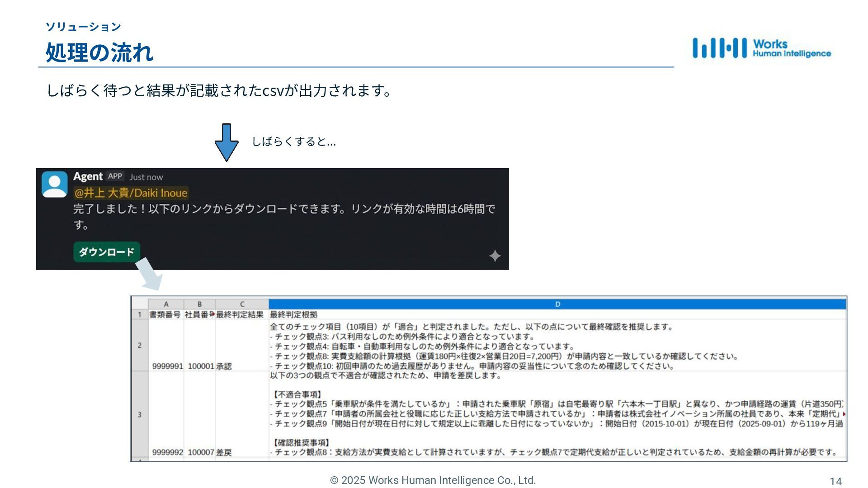The width and height of the screenshot is (868, 488).
Task: Select column A header in spreadsheet
Action: point(166,304)
